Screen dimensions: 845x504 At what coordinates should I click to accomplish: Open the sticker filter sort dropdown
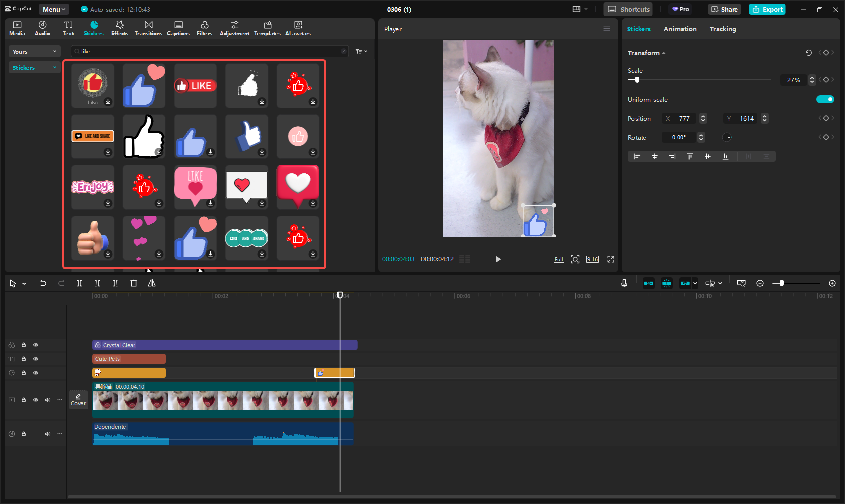pyautogui.click(x=361, y=51)
